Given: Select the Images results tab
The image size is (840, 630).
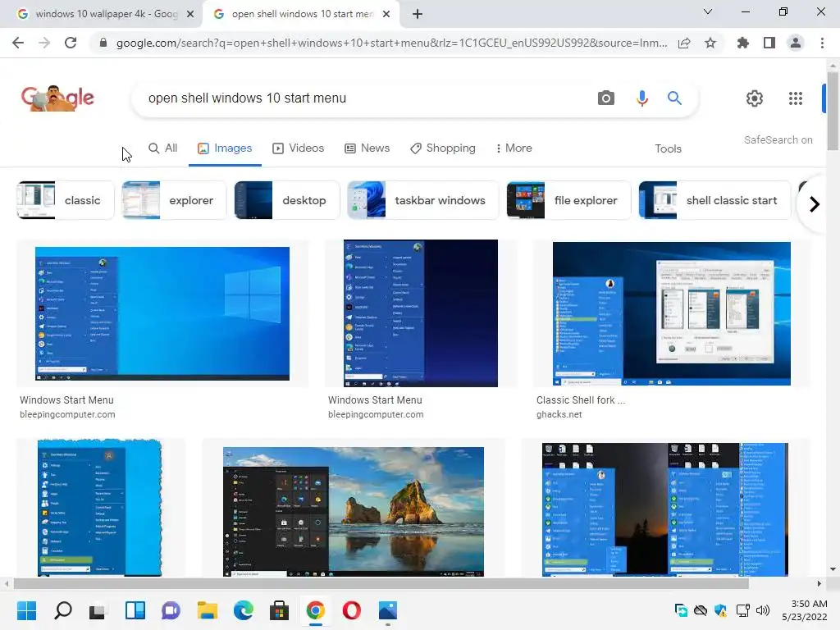Looking at the screenshot, I should 225,148.
